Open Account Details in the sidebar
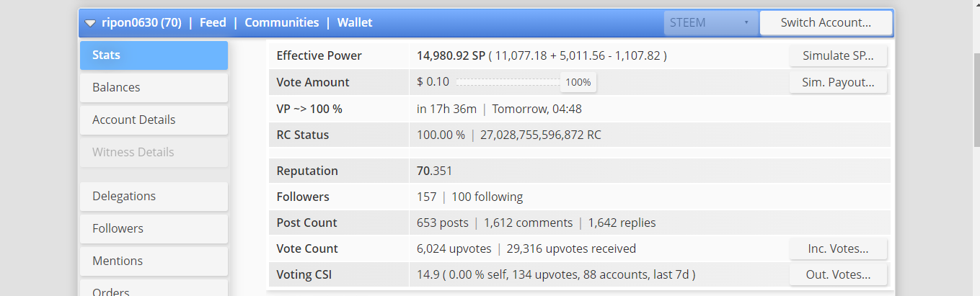Screen dimensions: 980x296 [x=154, y=120]
